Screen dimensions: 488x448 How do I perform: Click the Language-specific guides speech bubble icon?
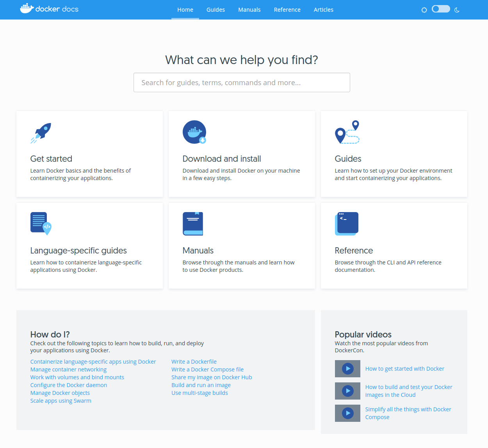tap(40, 223)
